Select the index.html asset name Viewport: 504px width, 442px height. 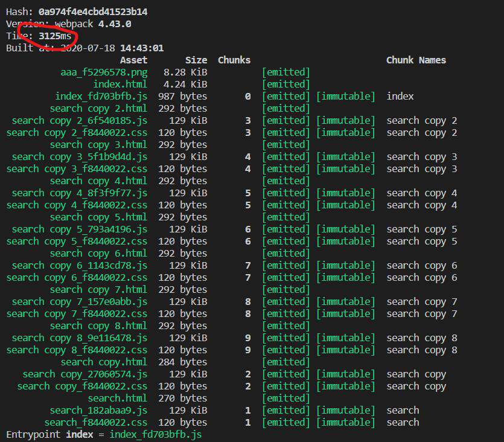click(120, 84)
